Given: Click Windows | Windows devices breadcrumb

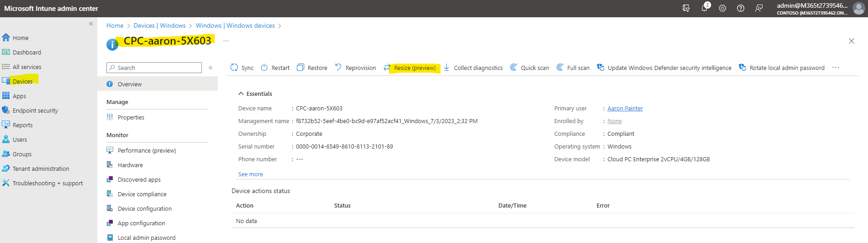Looking at the screenshot, I should coord(235,25).
